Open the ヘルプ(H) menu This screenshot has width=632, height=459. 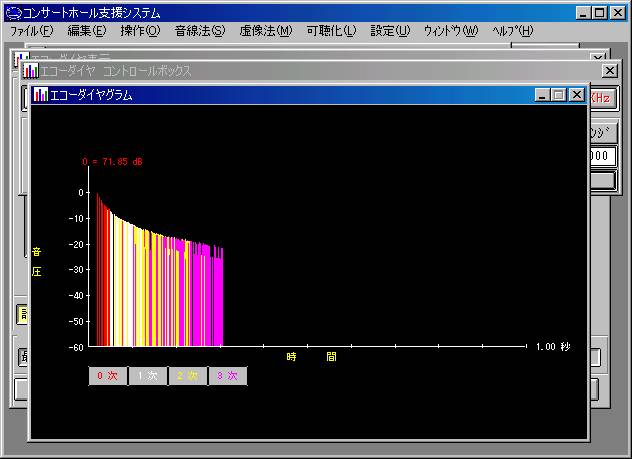click(513, 31)
